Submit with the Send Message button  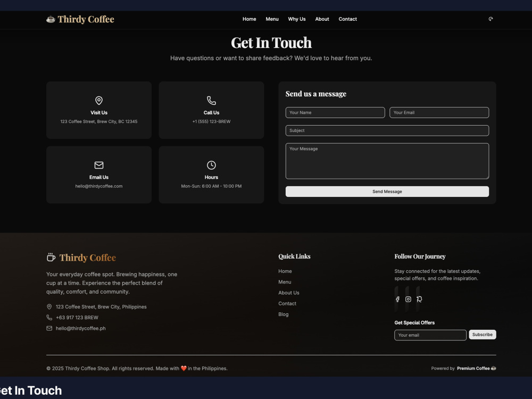click(x=387, y=192)
